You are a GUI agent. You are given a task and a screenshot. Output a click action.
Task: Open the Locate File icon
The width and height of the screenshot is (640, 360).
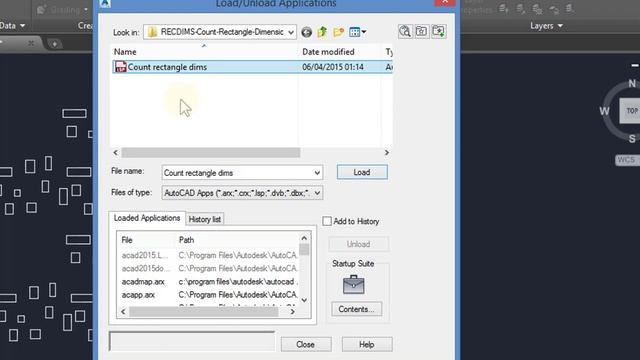coord(422,31)
